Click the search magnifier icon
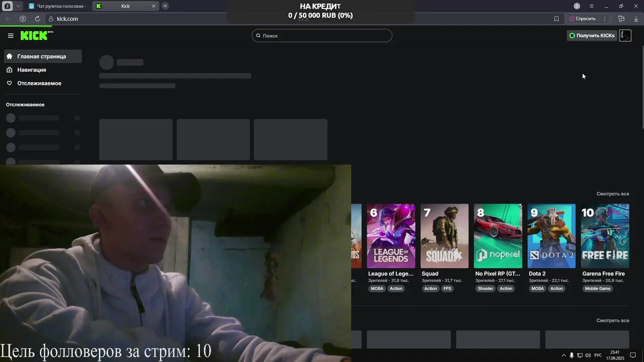Viewport: 644px width, 362px height. [258, 36]
